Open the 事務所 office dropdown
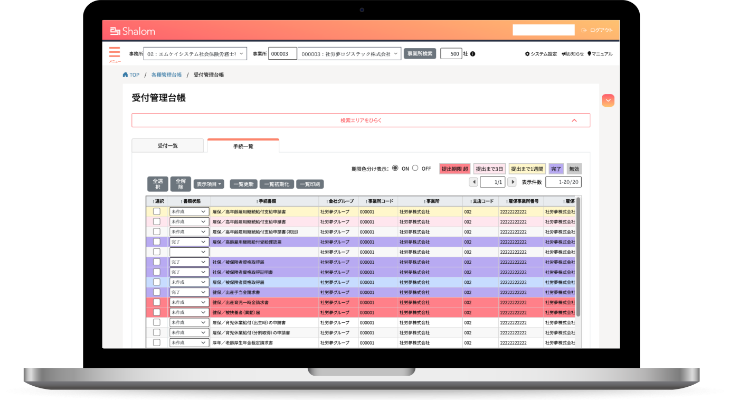The width and height of the screenshot is (730, 400). 195,54
